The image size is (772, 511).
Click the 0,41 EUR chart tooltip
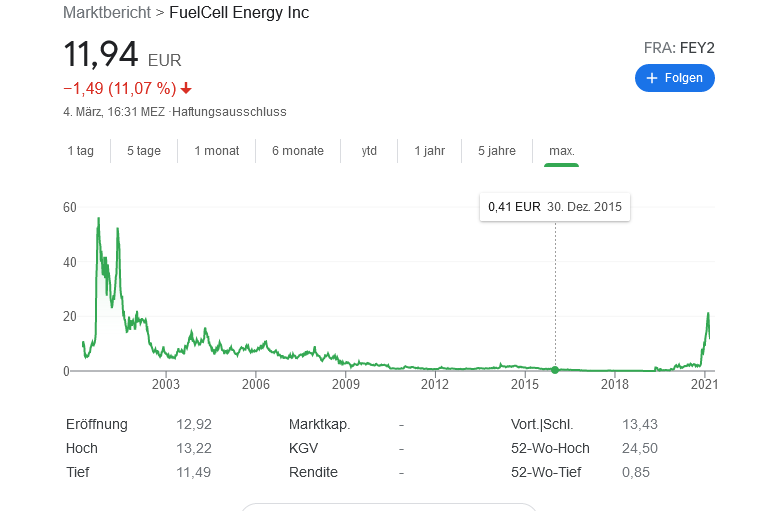tap(554, 207)
